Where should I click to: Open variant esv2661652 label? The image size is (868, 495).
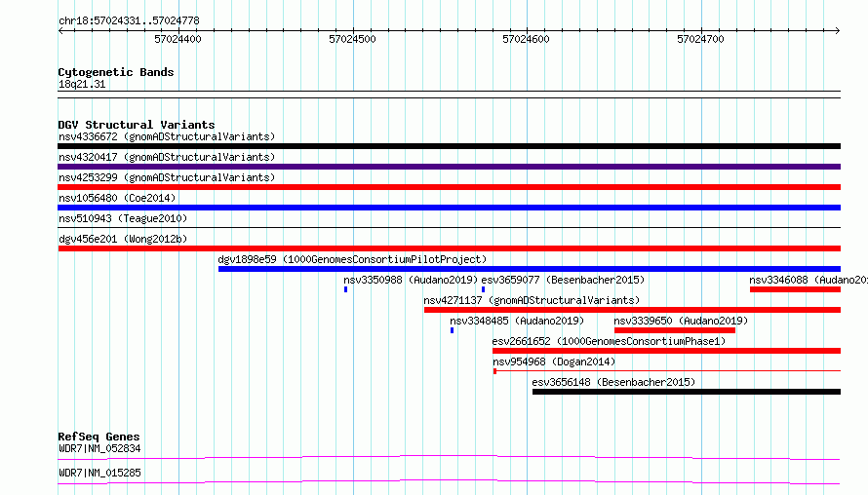(609, 341)
